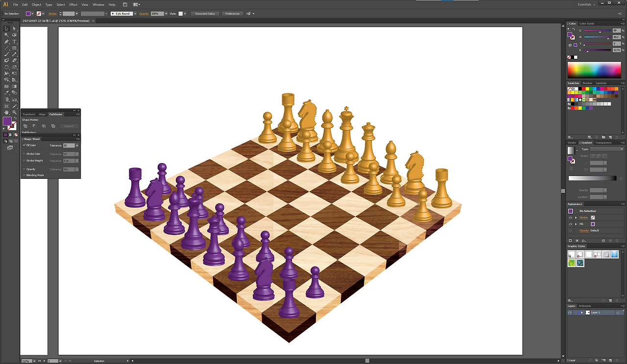Select the Rotate tool

(7, 67)
